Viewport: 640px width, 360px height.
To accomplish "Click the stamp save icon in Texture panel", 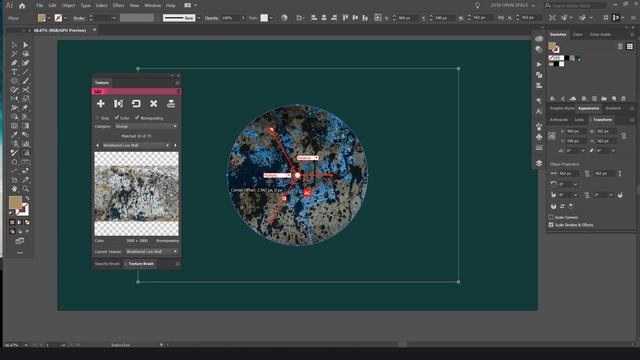I will 171,104.
